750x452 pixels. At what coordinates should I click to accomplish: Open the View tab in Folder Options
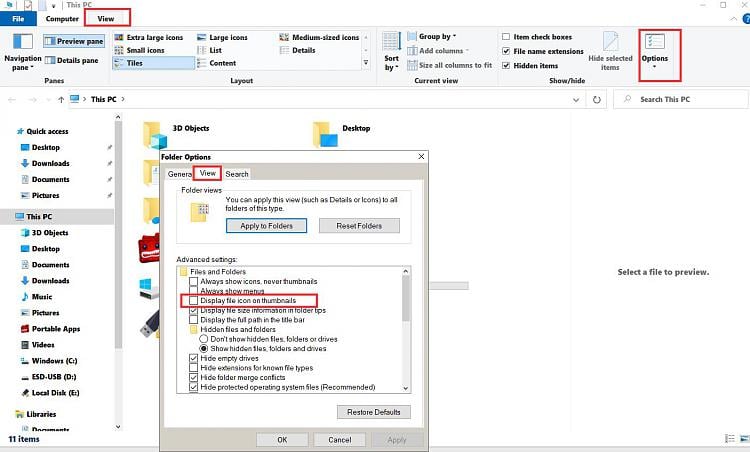(x=208, y=173)
